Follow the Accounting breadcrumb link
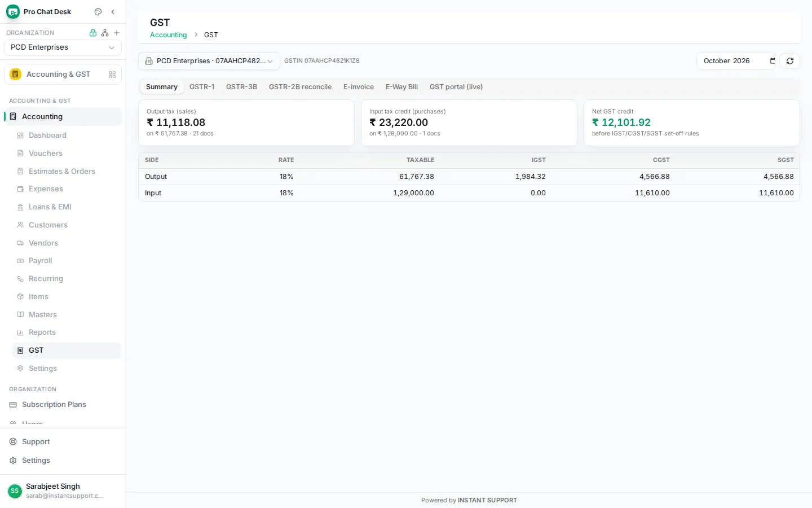Viewport: 812px width, 508px height. pyautogui.click(x=168, y=35)
